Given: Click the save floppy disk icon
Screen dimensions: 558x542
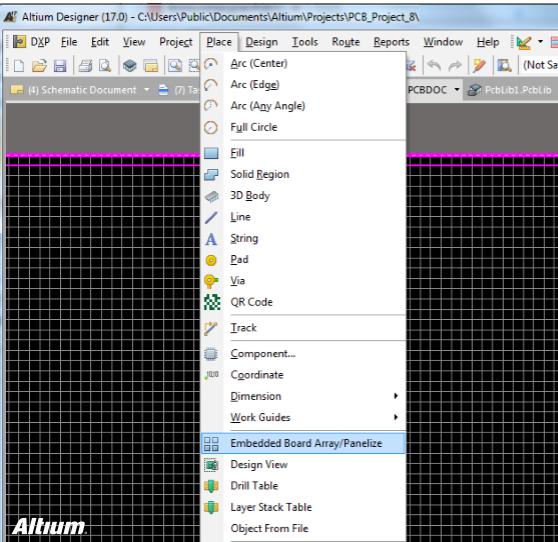Looking at the screenshot, I should 60,66.
